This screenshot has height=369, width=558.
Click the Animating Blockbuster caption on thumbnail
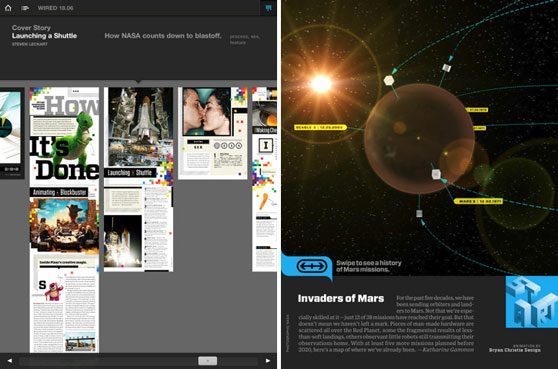(59, 192)
